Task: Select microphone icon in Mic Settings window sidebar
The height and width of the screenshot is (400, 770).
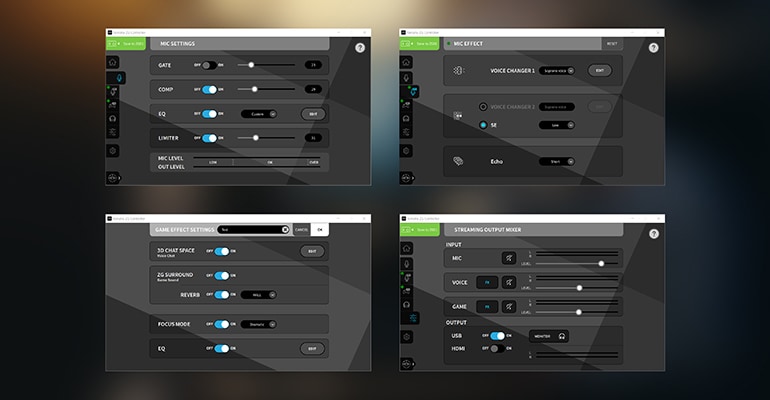Action: (116, 78)
